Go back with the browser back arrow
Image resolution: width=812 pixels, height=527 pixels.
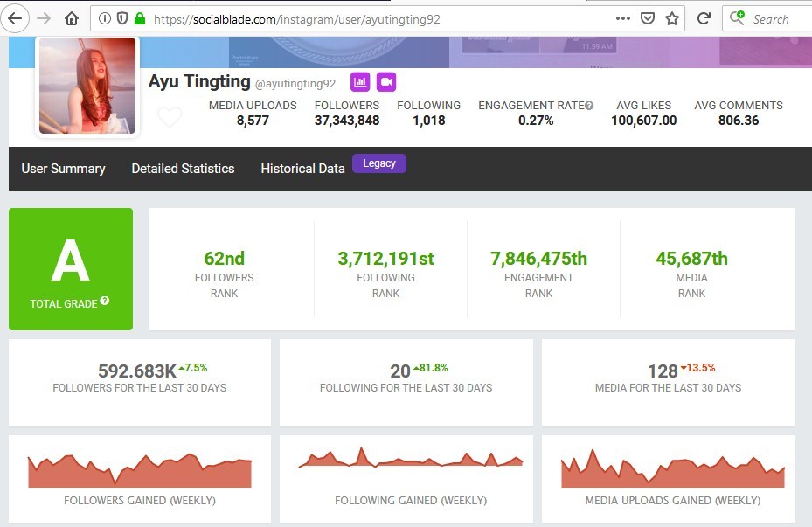pyautogui.click(x=15, y=19)
